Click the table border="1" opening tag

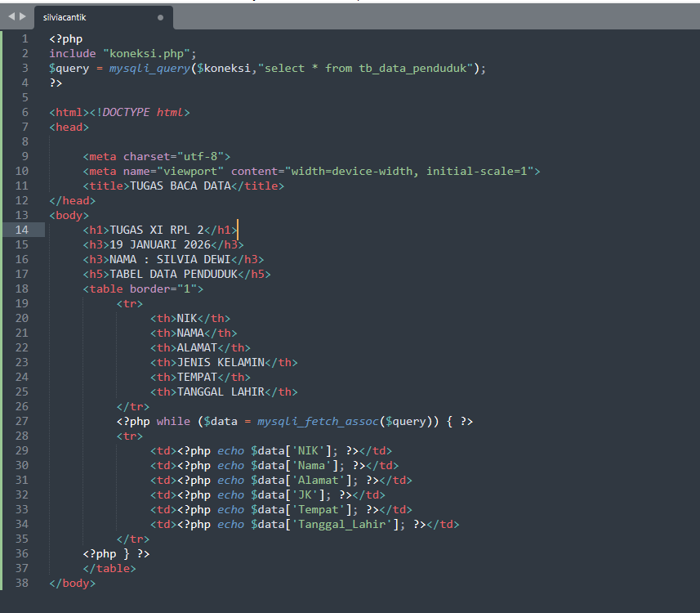coord(142,289)
